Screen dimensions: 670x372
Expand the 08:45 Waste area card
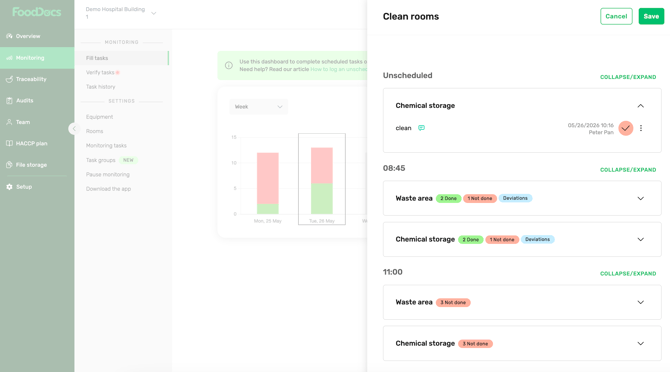click(641, 198)
